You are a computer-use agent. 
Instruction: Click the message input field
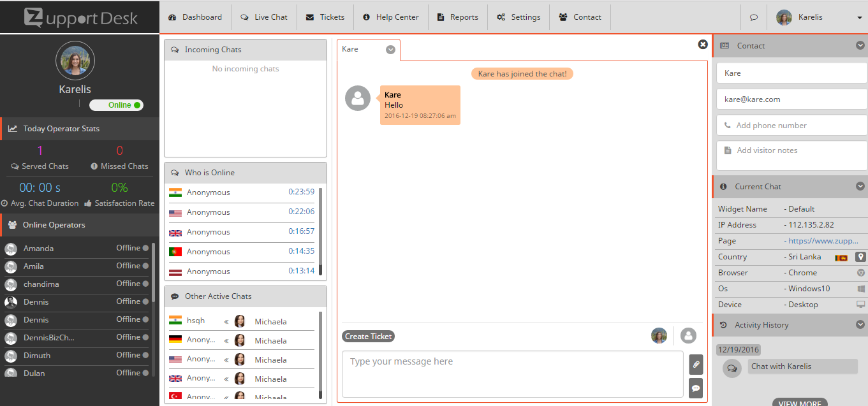point(513,374)
